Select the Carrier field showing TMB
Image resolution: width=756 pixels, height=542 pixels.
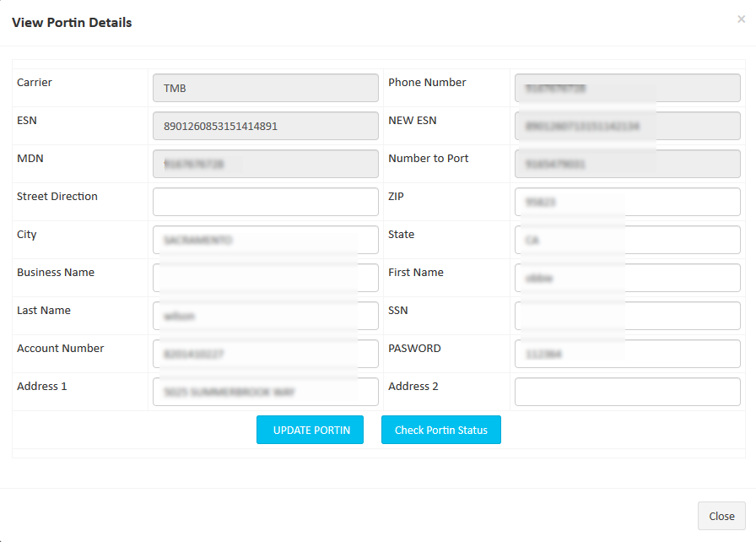click(266, 88)
